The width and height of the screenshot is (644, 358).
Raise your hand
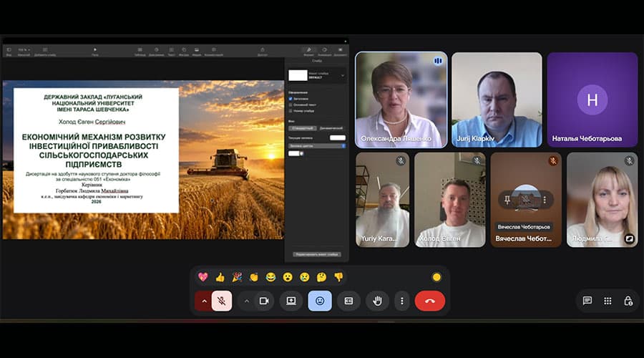click(x=377, y=301)
